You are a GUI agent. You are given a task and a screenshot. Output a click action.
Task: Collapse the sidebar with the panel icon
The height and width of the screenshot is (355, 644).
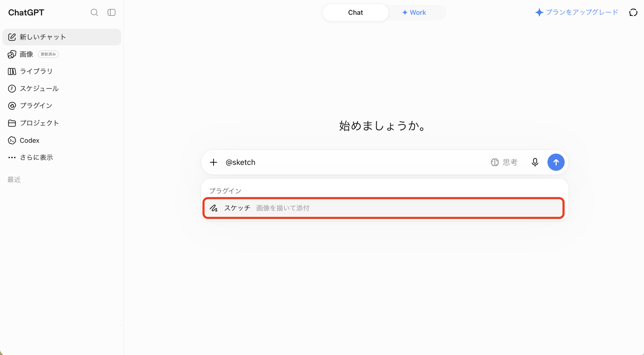point(111,12)
